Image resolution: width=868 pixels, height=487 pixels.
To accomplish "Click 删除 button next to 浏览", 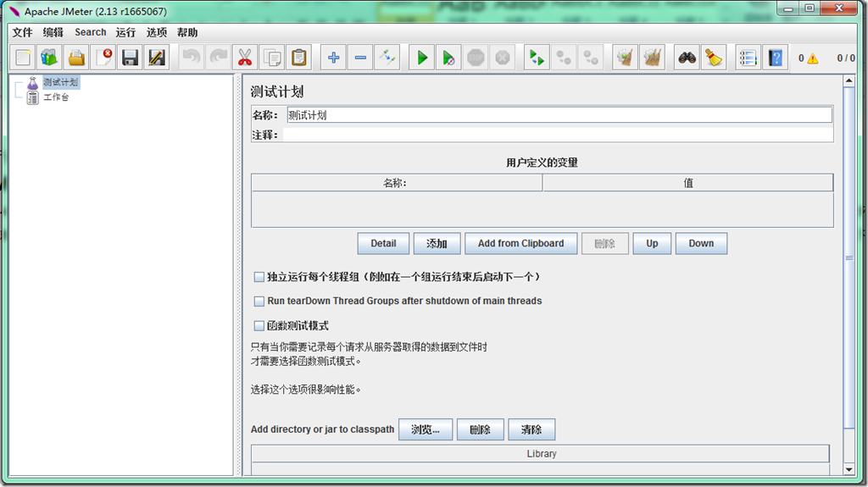I will pos(480,429).
